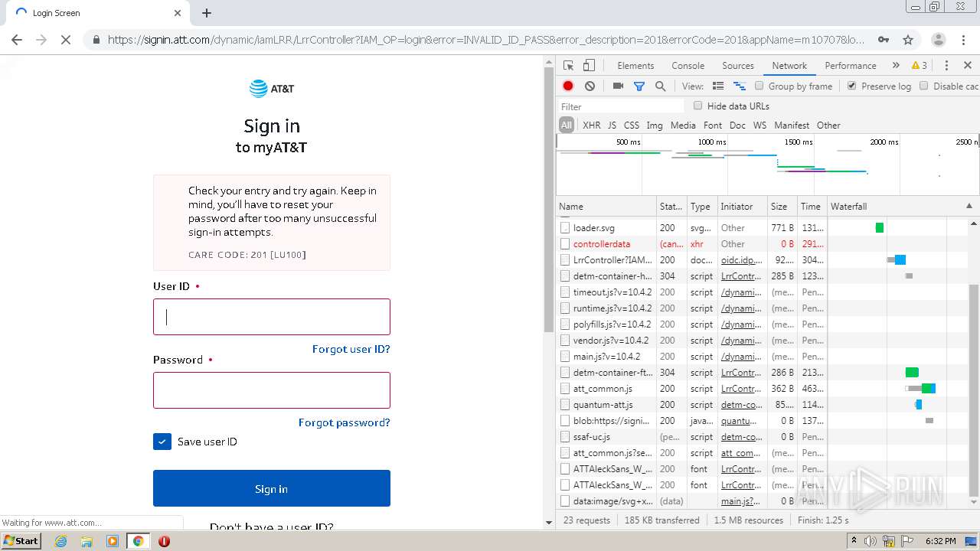The width and height of the screenshot is (980, 551).
Task: Sort requests by Name column header
Action: point(606,207)
